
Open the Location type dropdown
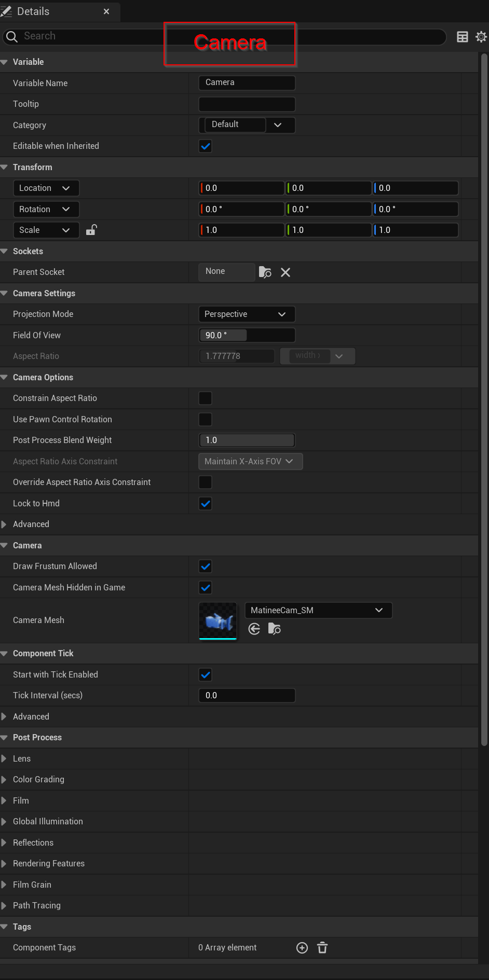click(46, 188)
